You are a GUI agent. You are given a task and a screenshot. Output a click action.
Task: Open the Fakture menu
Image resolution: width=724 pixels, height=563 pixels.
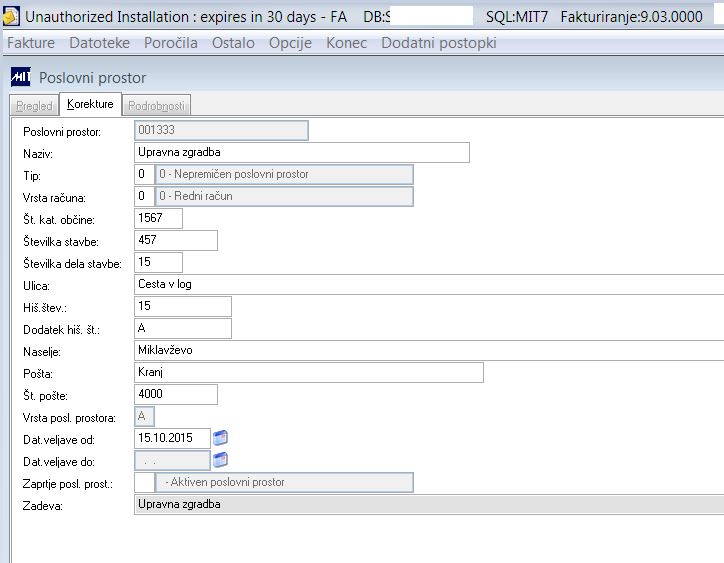(31, 43)
